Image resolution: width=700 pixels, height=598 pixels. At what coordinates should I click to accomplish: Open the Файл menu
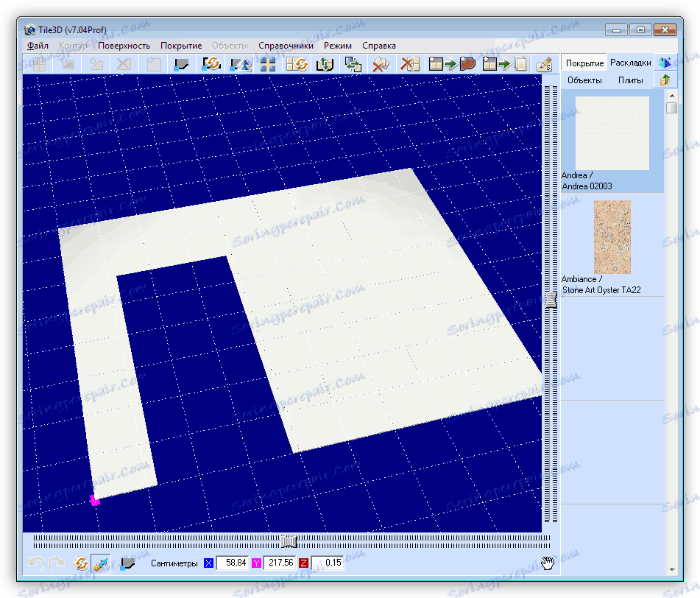point(38,46)
